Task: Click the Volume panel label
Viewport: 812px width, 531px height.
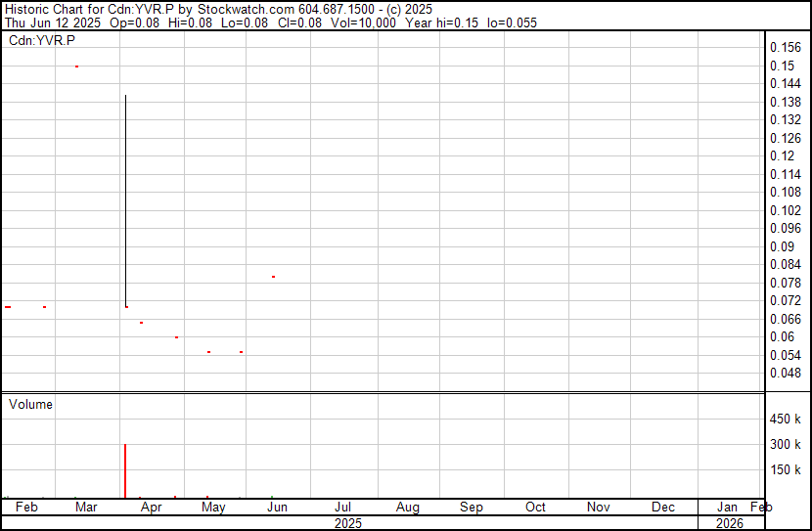Action: [30, 404]
